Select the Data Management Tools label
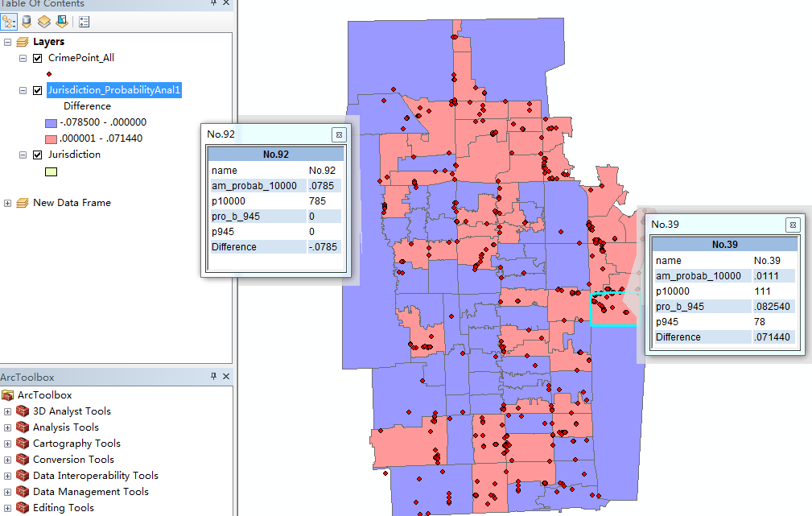This screenshot has width=812, height=516. [x=91, y=492]
